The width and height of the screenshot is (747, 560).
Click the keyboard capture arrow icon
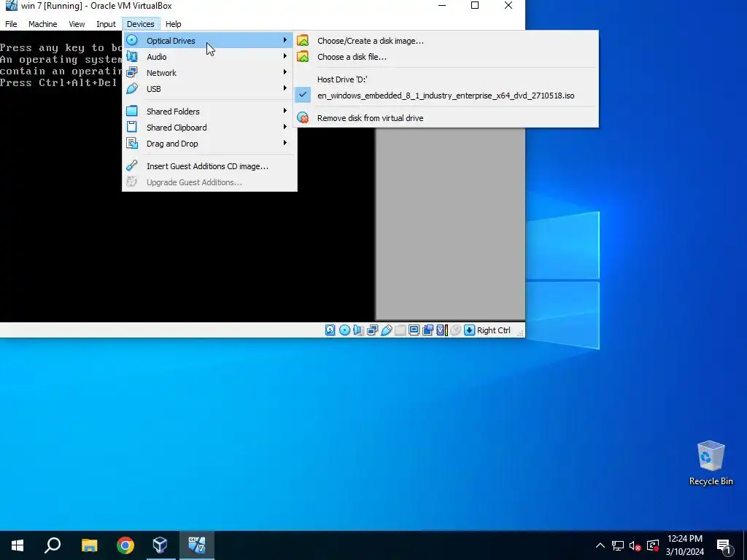tap(469, 330)
